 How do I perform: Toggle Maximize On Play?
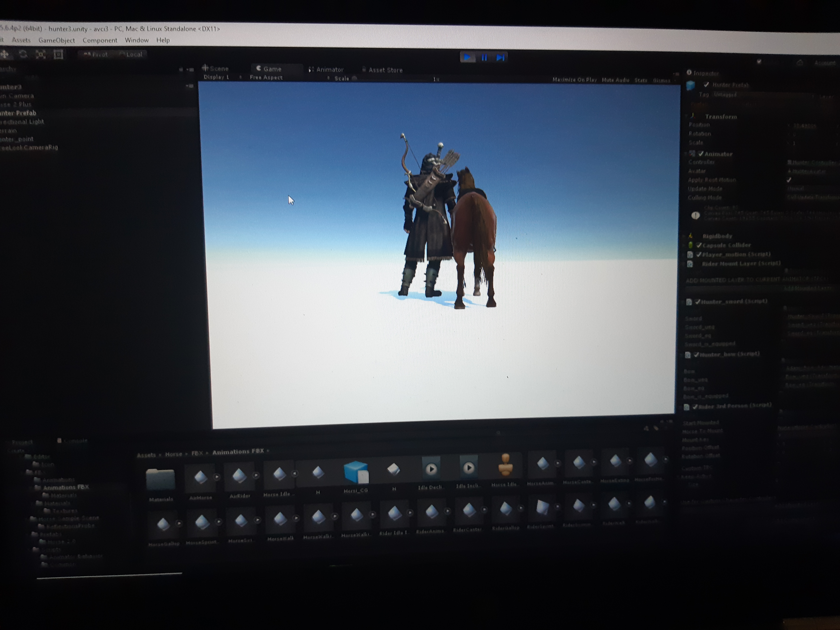(x=574, y=80)
